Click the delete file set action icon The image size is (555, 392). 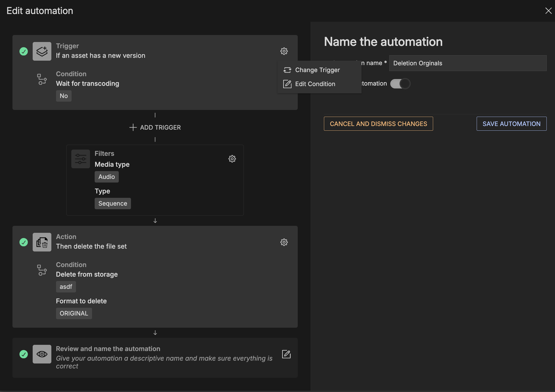tap(42, 242)
